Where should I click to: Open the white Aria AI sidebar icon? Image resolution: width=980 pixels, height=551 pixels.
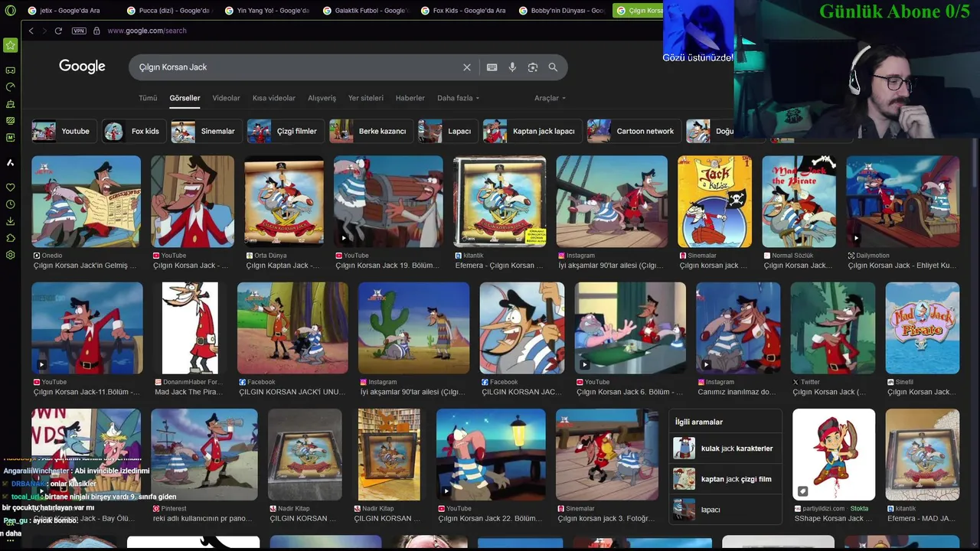[10, 162]
